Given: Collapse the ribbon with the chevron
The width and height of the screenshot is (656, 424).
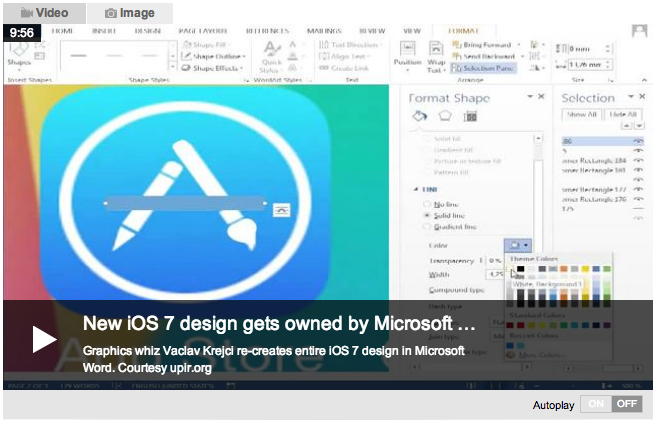Looking at the screenshot, I should tap(644, 80).
